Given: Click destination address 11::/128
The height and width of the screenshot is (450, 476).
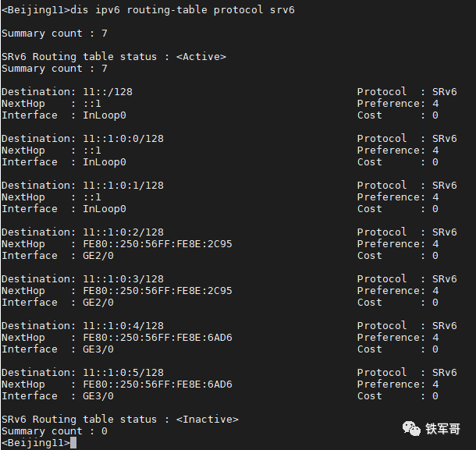Looking at the screenshot, I should [x=108, y=92].
